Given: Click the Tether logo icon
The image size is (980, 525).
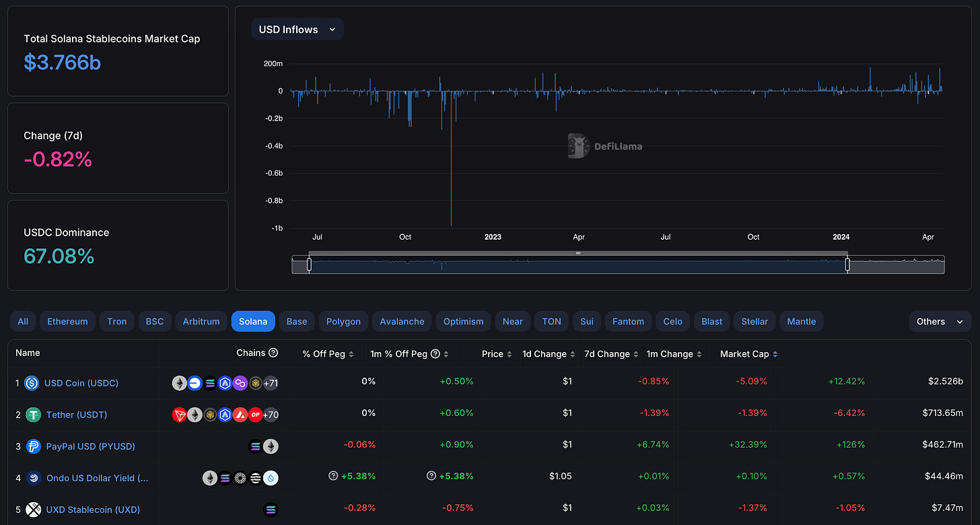Looking at the screenshot, I should [33, 415].
